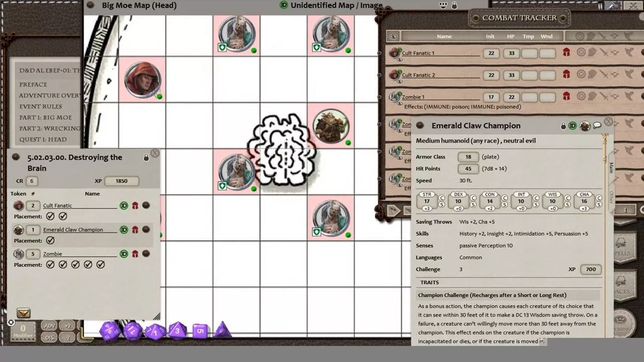Click the HP field for Zombie 1
The height and width of the screenshot is (362, 644).
click(512, 97)
